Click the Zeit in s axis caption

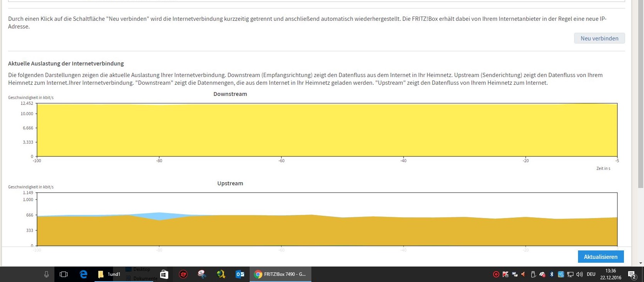pyautogui.click(x=603, y=168)
